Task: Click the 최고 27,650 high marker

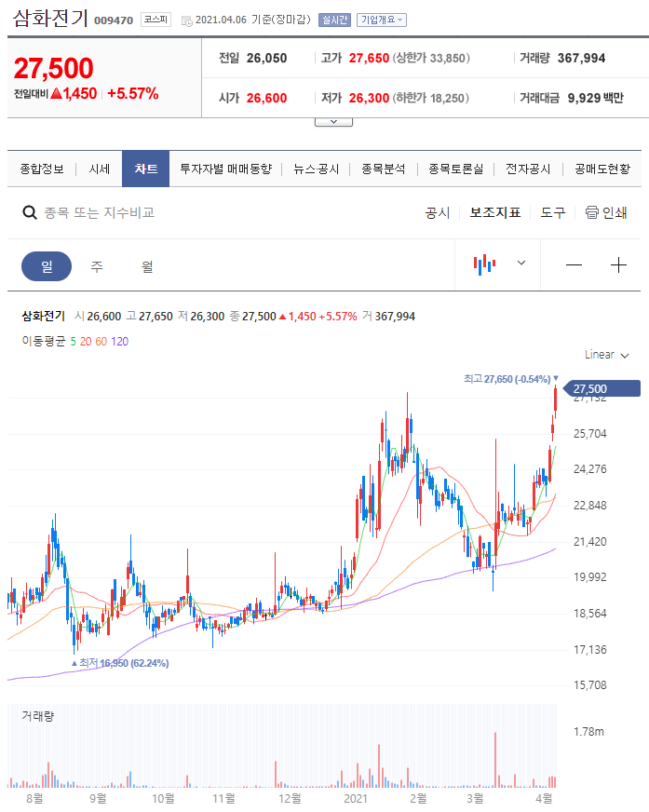Action: coord(510,379)
